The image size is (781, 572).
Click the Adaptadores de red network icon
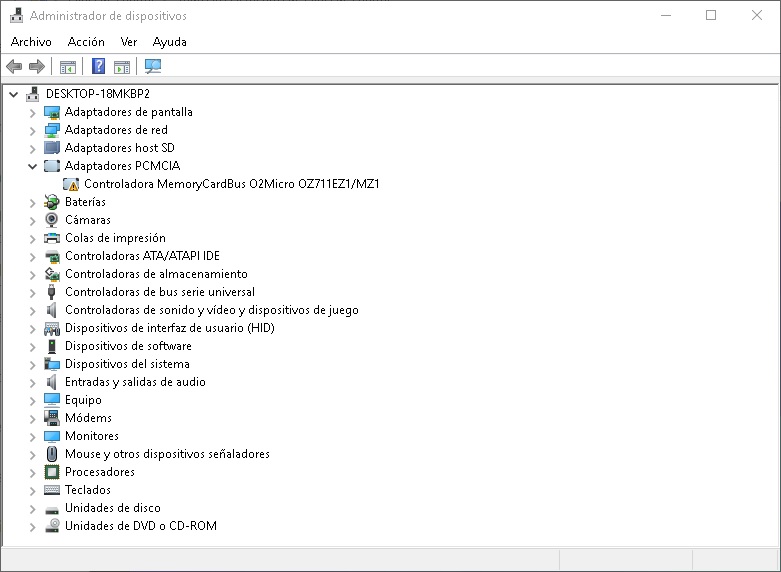[x=52, y=130]
